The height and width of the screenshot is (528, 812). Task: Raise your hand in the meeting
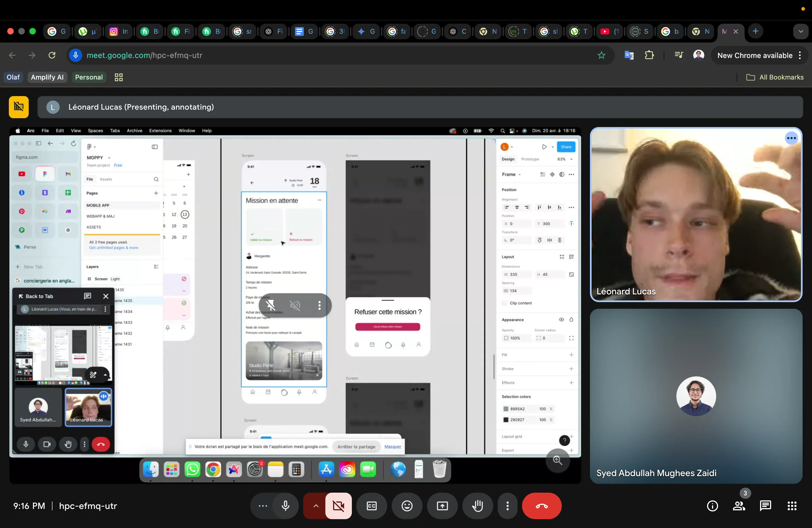477,506
